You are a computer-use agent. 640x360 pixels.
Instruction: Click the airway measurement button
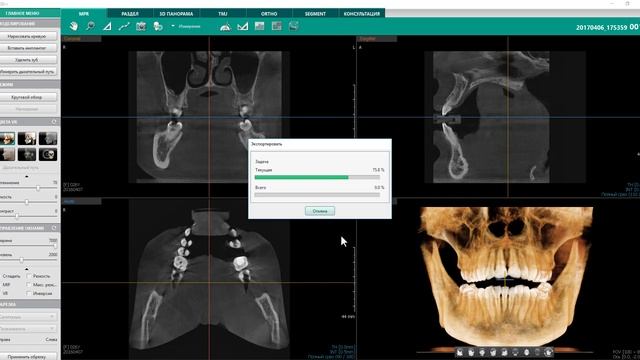coord(28,71)
